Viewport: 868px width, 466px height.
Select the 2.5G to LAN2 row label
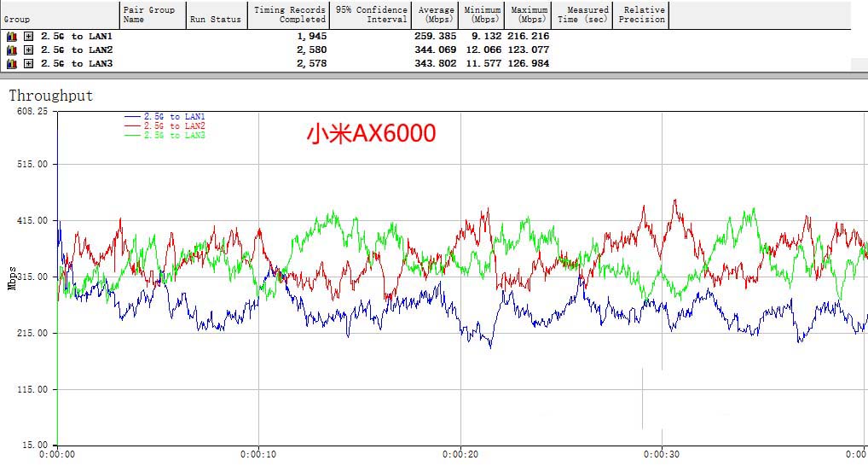pyautogui.click(x=77, y=50)
